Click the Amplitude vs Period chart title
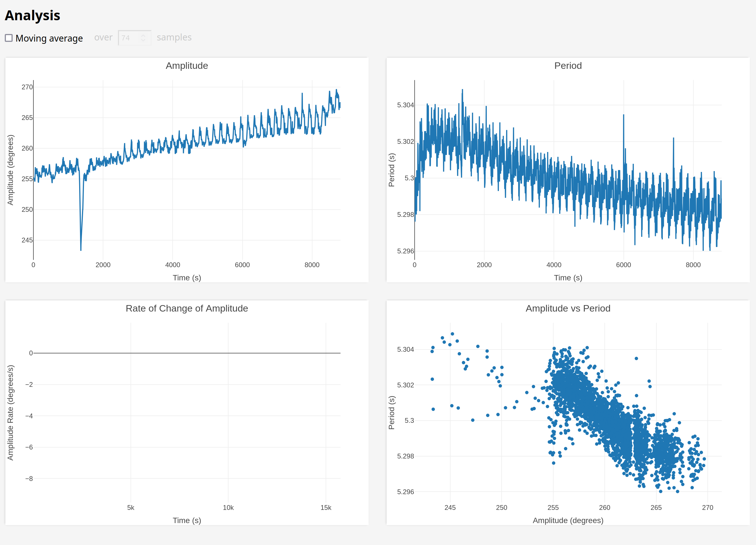756x545 pixels. tap(568, 308)
